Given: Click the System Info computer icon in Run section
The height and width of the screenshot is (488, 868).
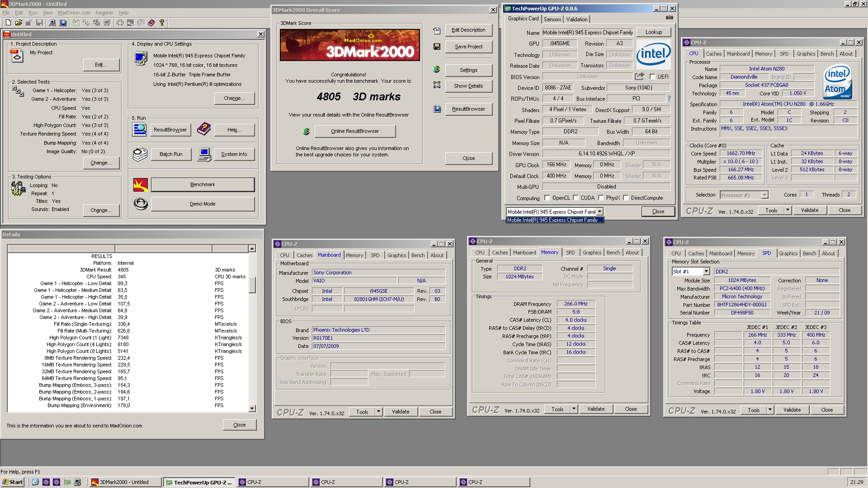Looking at the screenshot, I should pyautogui.click(x=204, y=154).
